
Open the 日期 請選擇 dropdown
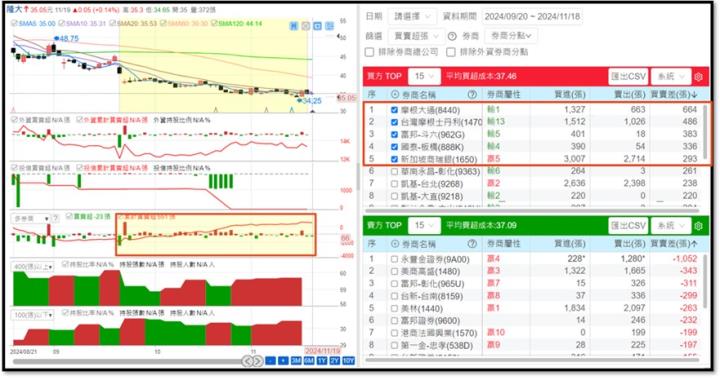pyautogui.click(x=412, y=17)
